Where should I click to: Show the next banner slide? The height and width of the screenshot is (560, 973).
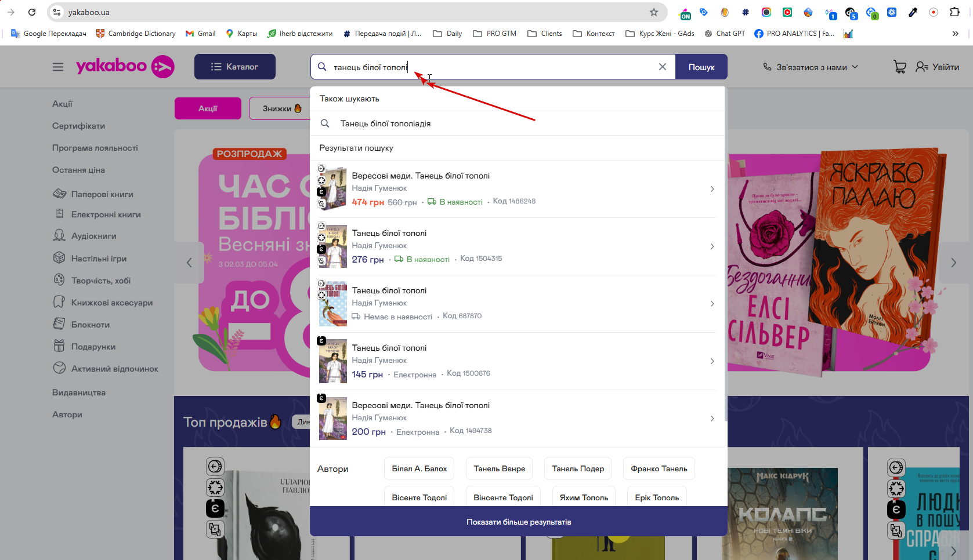953,263
